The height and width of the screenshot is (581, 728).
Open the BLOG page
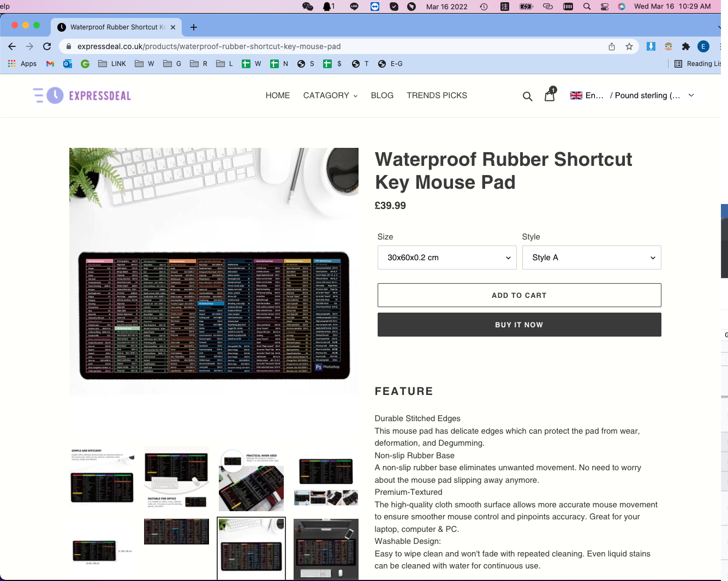click(382, 95)
